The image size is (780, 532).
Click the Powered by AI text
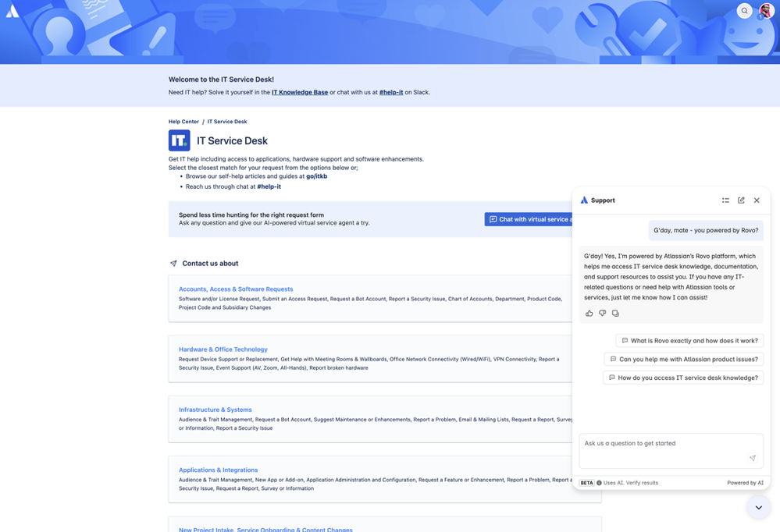[x=745, y=483]
